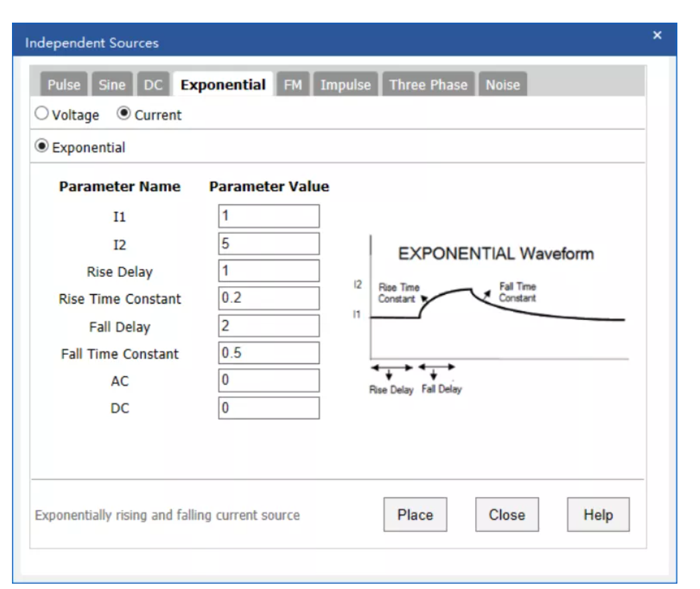Select the Exponential radio option
700x589 pixels.
[x=42, y=147]
